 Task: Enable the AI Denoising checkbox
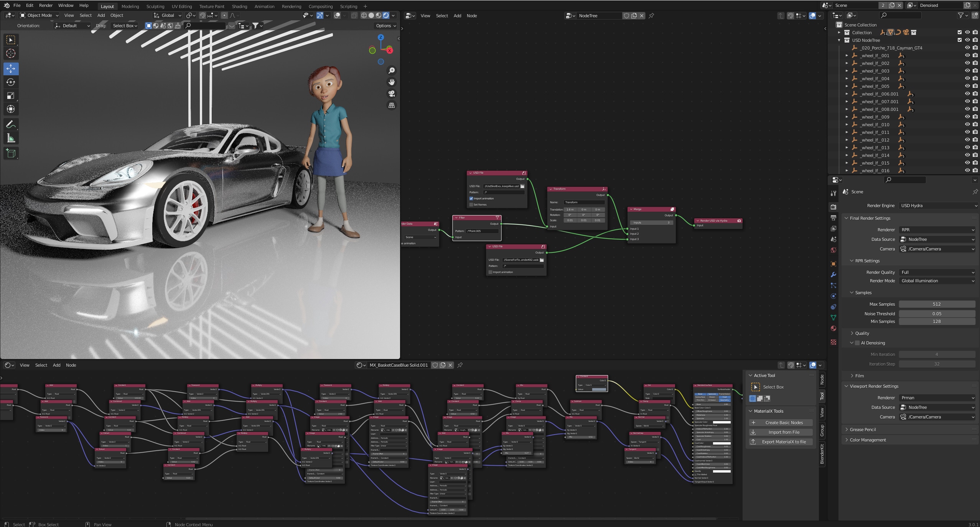coord(857,343)
